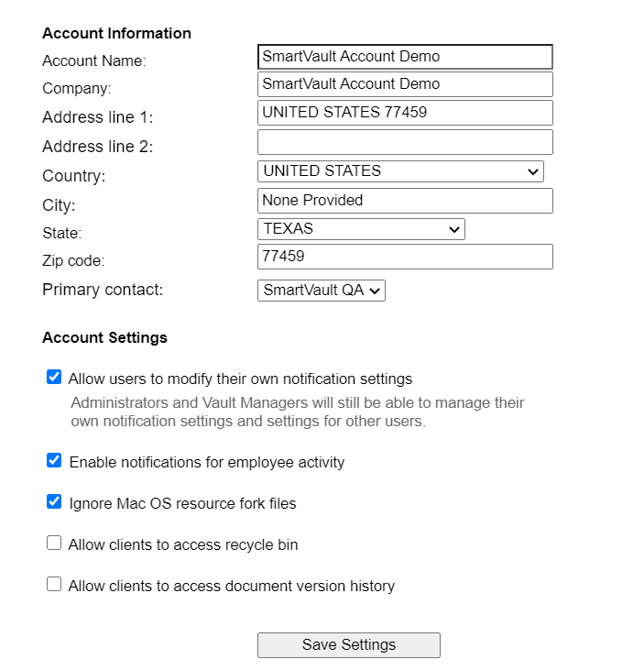
Task: Click the Account Information heading
Action: 116,33
